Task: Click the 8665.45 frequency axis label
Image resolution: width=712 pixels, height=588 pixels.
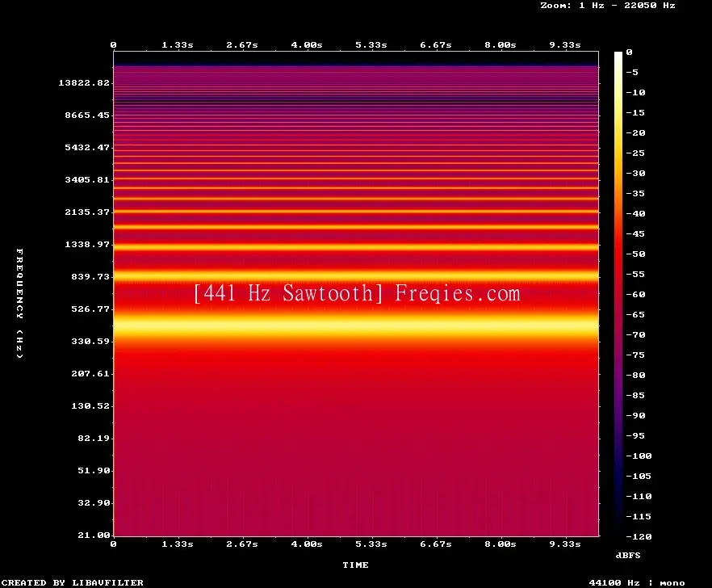Action: (87, 115)
